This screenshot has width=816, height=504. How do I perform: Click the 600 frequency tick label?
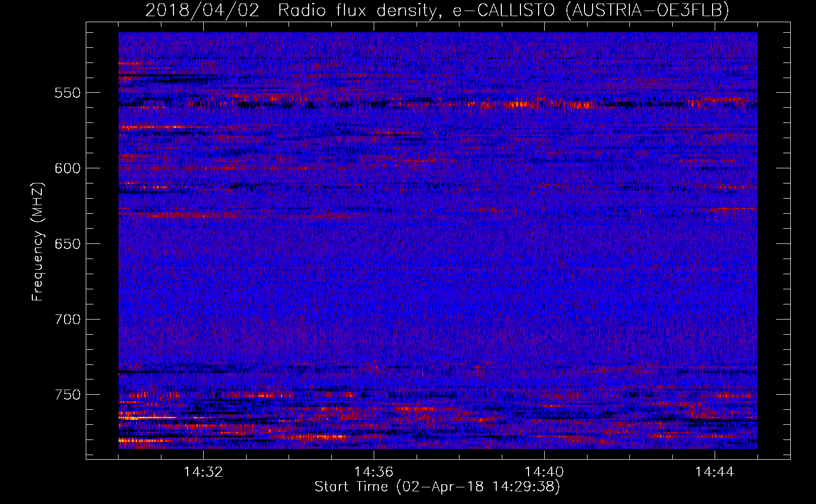click(68, 168)
